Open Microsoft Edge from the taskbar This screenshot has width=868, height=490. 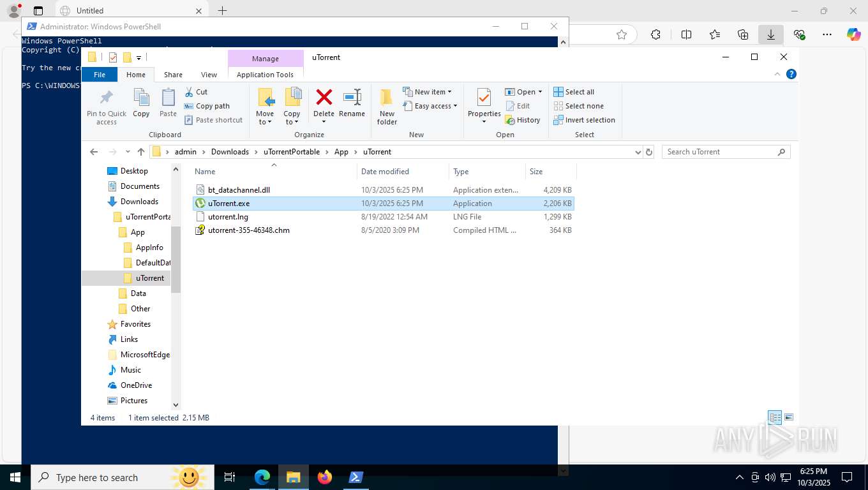262,477
